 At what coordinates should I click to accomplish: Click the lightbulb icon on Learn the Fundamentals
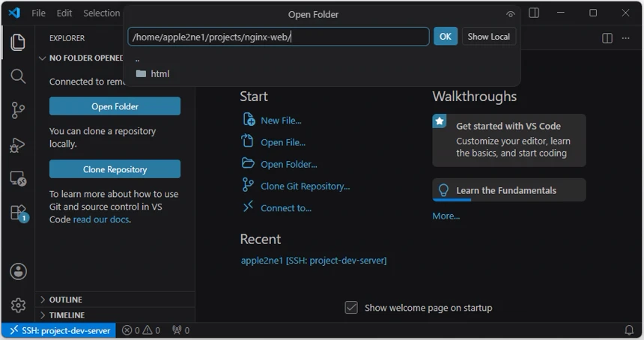[443, 190]
